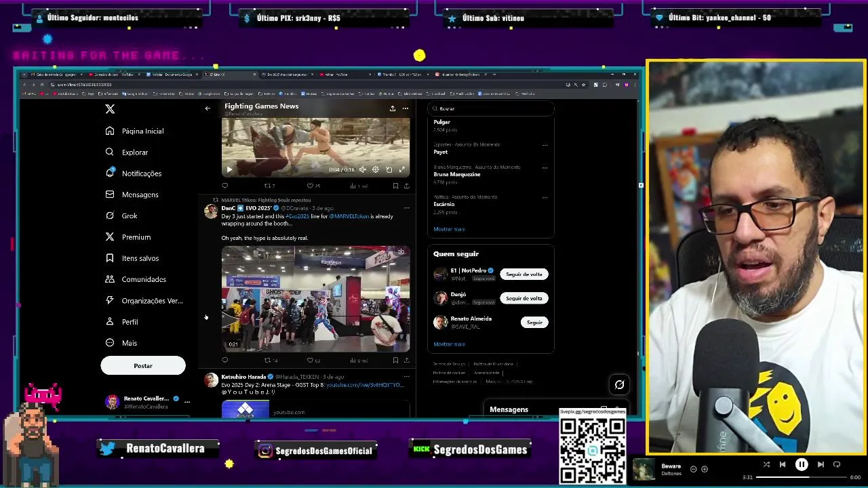Viewport: 868px width, 488px height.
Task: Open Itens salvos in sidebar
Action: [132, 258]
